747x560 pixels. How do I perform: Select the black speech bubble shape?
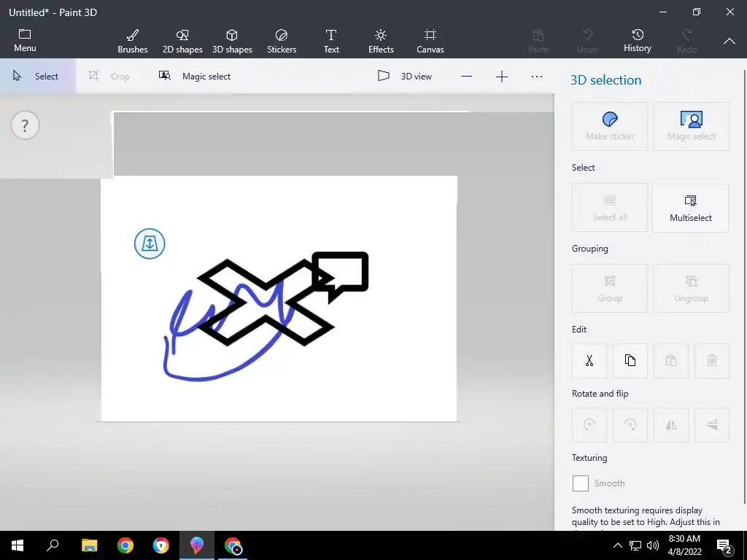point(340,276)
